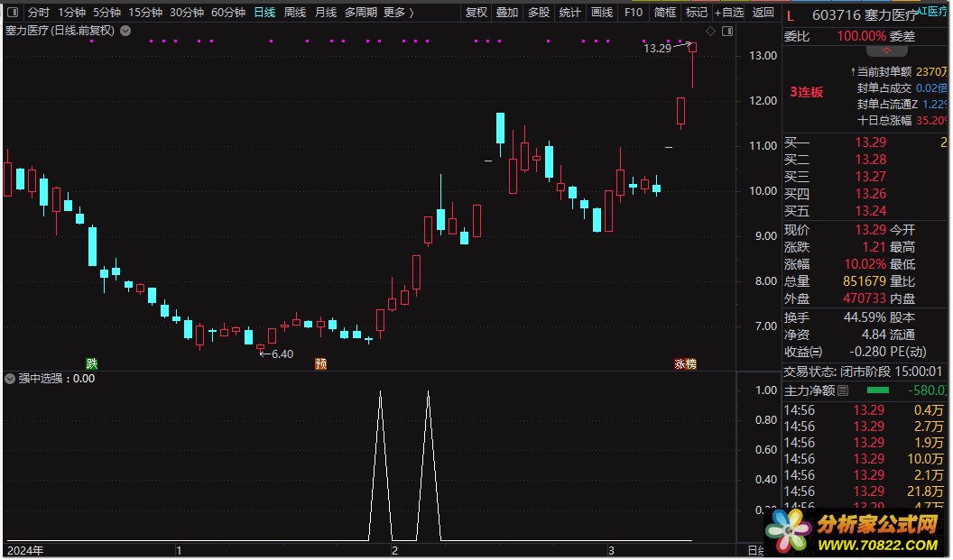Click the 换手 44.59% value
Viewport: 953px width, 560px height.
point(865,317)
